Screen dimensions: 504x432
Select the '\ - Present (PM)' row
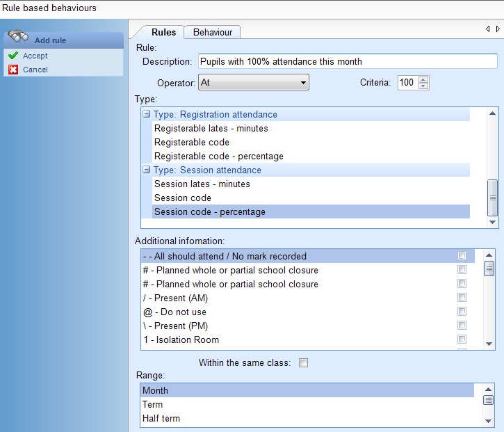pyautogui.click(x=308, y=326)
